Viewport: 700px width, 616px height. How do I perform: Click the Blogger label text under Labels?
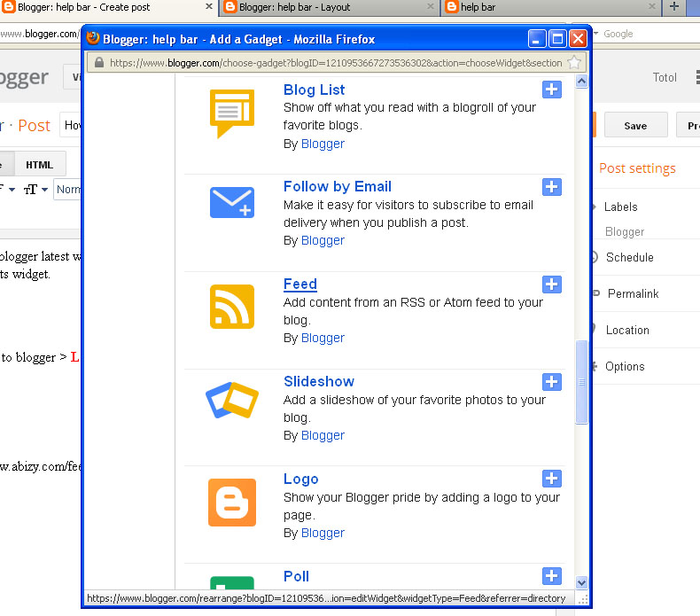click(625, 232)
